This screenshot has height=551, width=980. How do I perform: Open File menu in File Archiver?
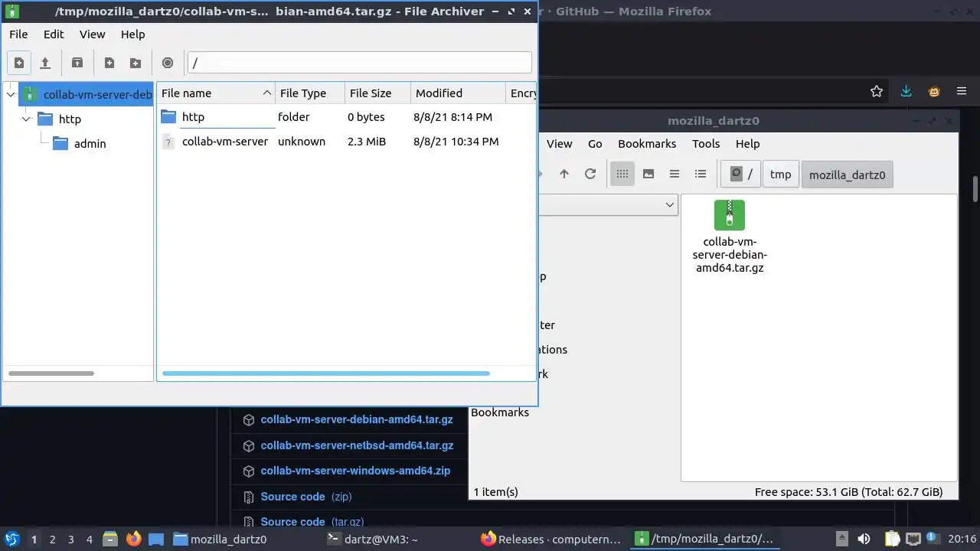(x=18, y=34)
